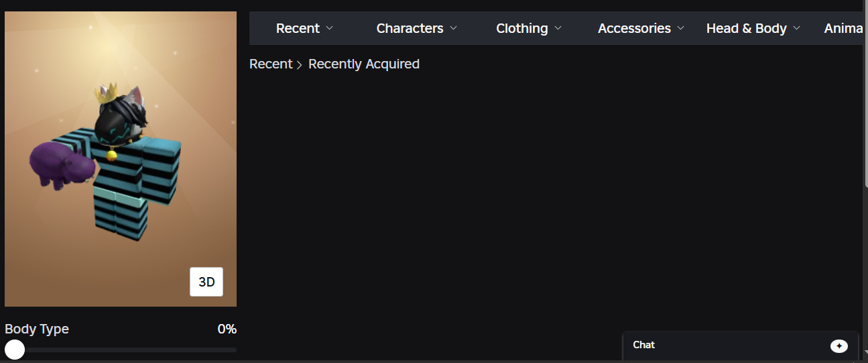Expand the Accessories chevron
Image resolution: width=868 pixels, height=363 pixels.
coord(681,28)
